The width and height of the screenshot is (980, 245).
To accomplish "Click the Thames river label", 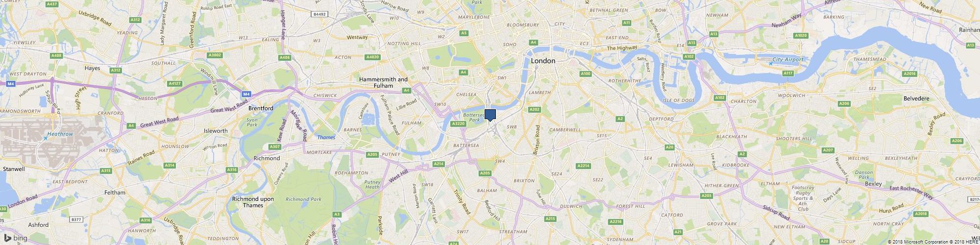I will coord(326,137).
